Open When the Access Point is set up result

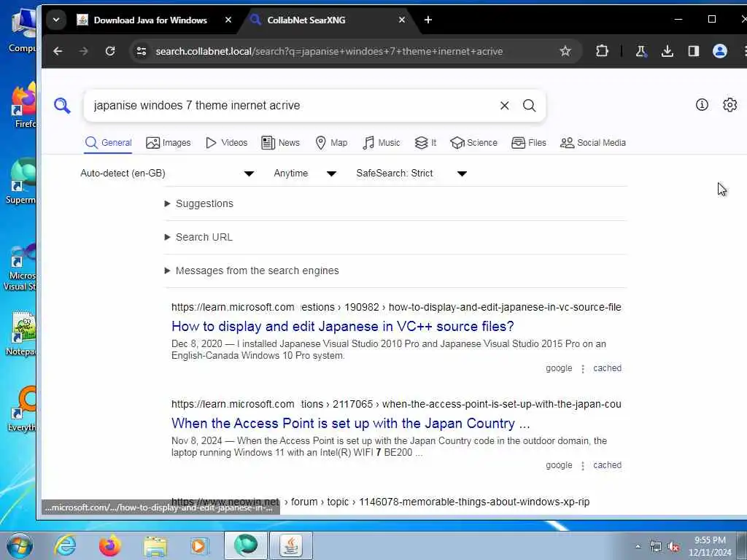[351, 424]
